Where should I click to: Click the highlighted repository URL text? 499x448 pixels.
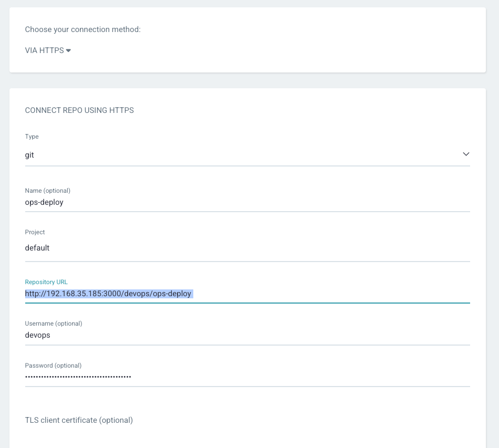click(108, 294)
